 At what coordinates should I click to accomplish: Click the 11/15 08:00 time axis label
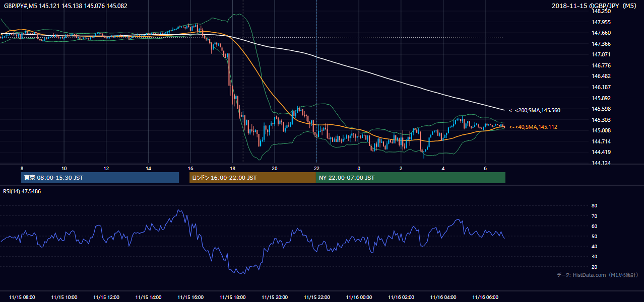22,297
